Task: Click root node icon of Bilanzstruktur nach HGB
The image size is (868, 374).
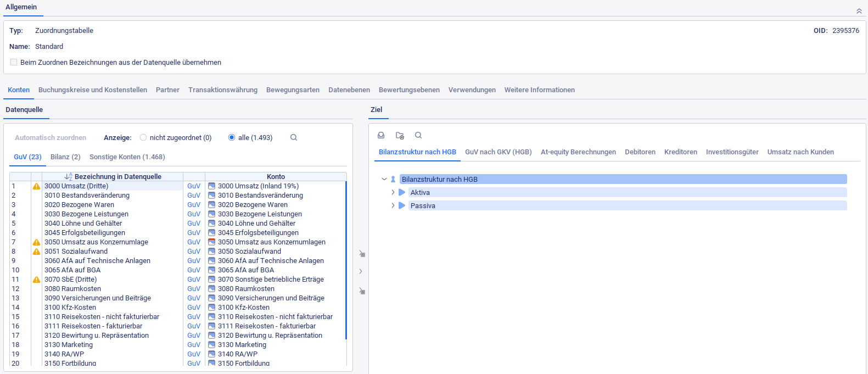Action: pyautogui.click(x=393, y=179)
